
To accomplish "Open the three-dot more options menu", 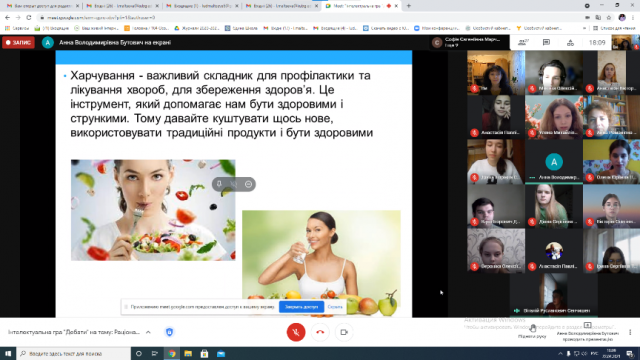I will coord(630,332).
